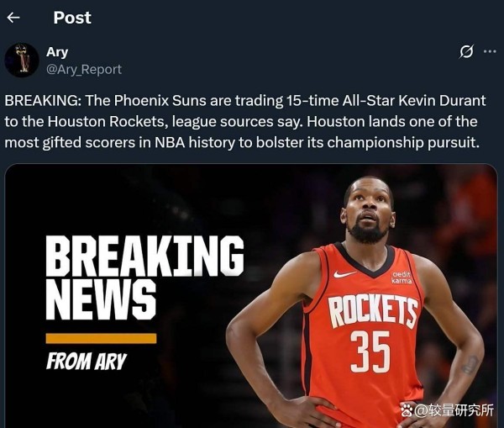The width and height of the screenshot is (504, 428).
Task: Open the Grok explain icon
Action: [466, 52]
